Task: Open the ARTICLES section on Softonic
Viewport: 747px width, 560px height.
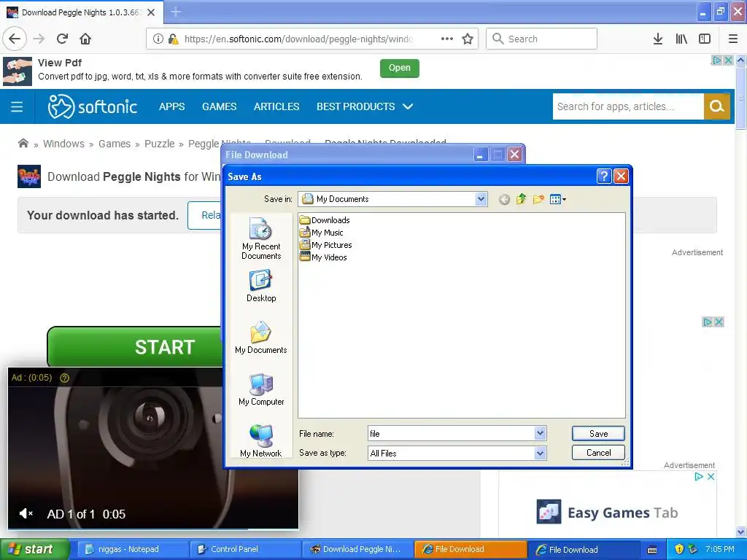Action: coord(276,106)
